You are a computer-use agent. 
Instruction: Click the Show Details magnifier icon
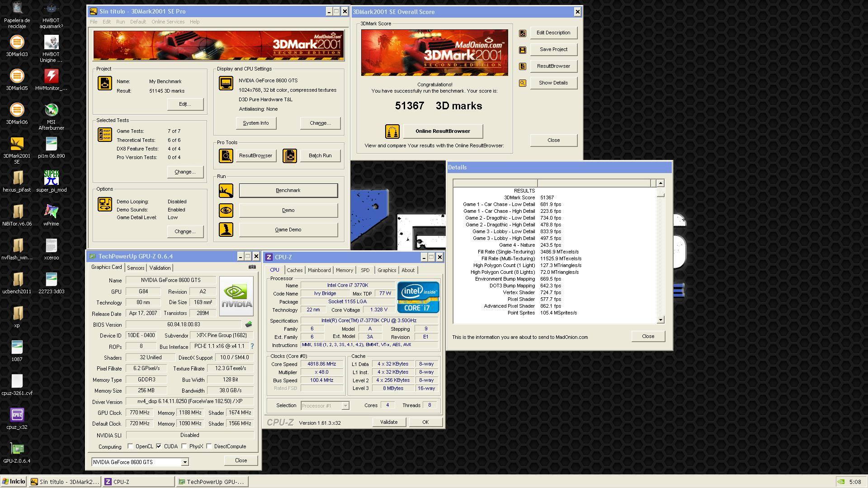click(522, 83)
